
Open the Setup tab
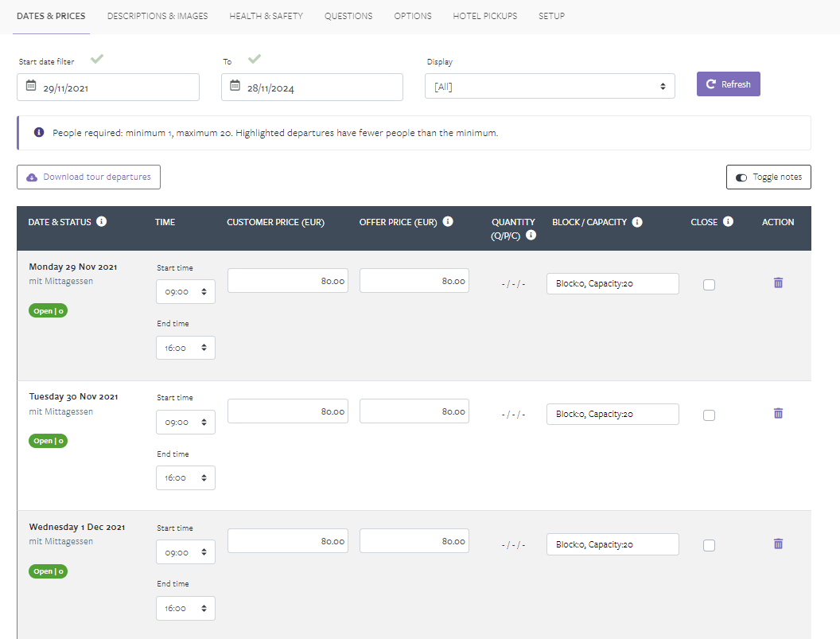click(551, 16)
